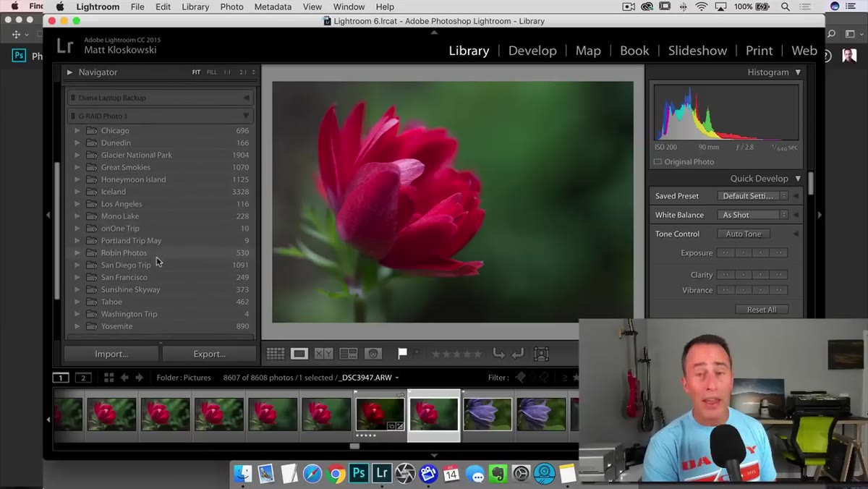Go back with filmstrip left arrow
The height and width of the screenshot is (489, 868).
[x=124, y=378]
